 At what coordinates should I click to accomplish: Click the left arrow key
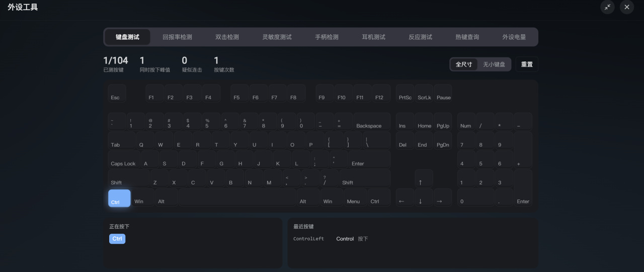[x=405, y=197]
